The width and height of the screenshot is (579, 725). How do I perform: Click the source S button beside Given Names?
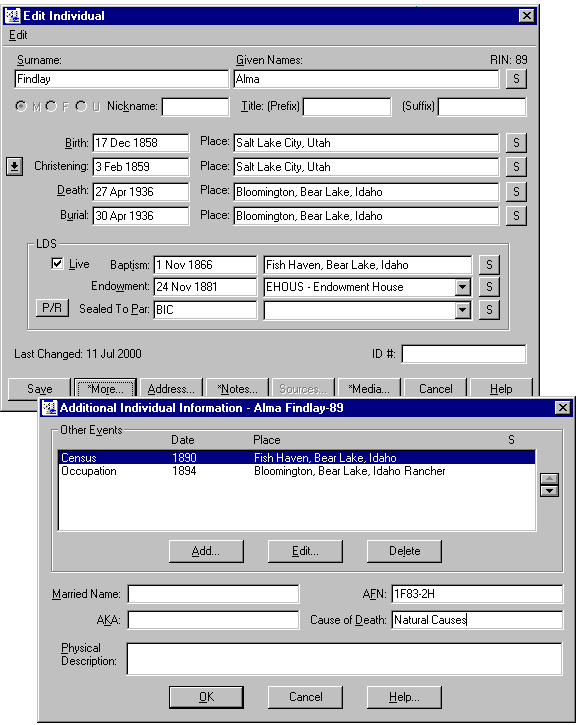pos(516,79)
